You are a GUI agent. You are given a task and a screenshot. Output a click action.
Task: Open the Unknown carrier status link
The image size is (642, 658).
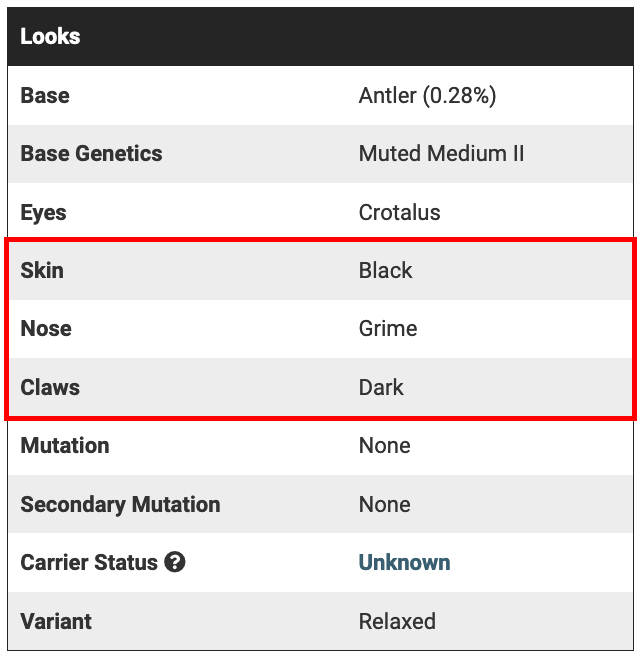click(x=404, y=562)
